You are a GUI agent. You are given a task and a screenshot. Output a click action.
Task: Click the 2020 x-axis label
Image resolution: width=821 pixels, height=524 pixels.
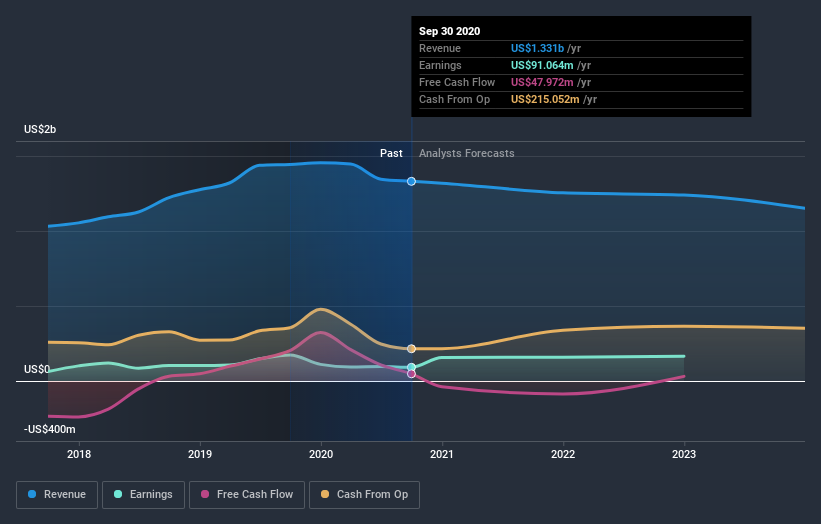coord(321,454)
